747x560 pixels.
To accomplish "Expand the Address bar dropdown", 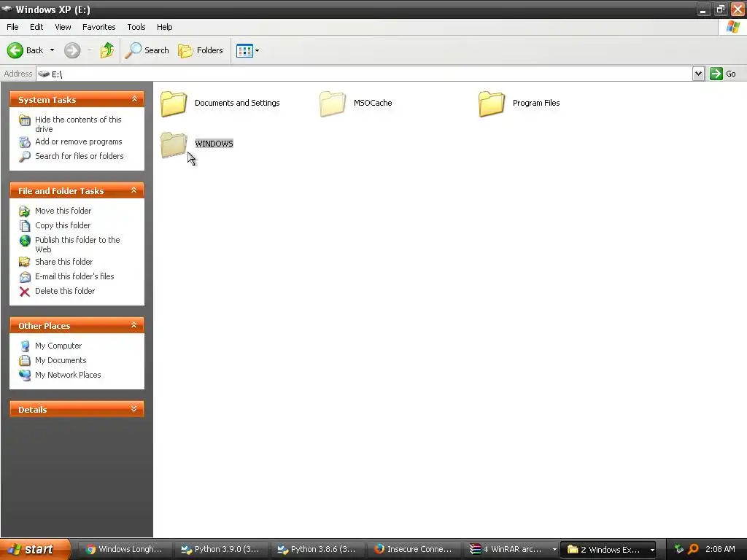I will [x=698, y=74].
